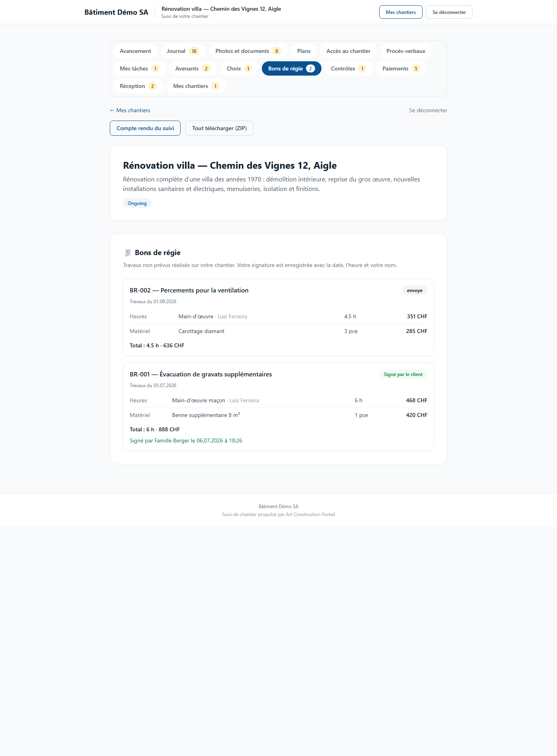Image resolution: width=557 pixels, height=756 pixels.
Task: Click Tout télécharger (ZIP) button
Action: point(219,128)
